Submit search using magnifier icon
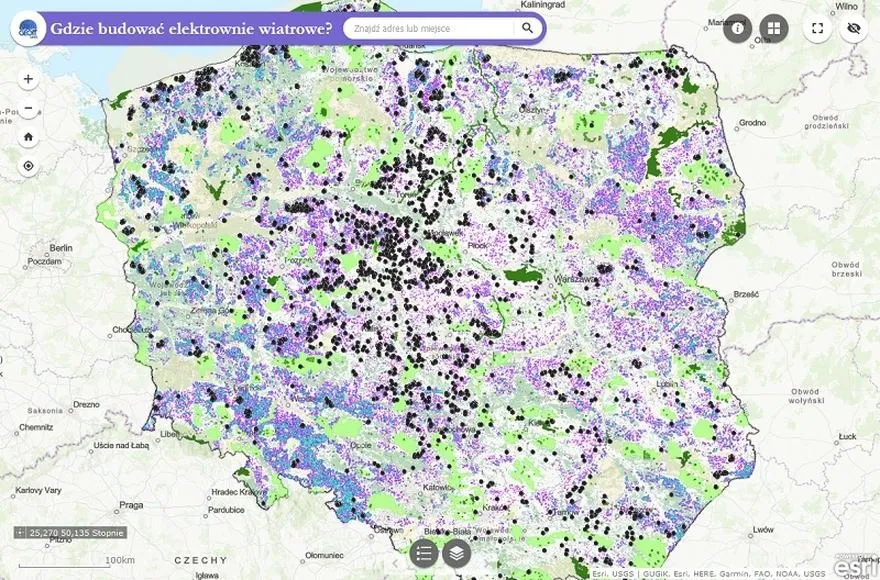 coord(528,28)
